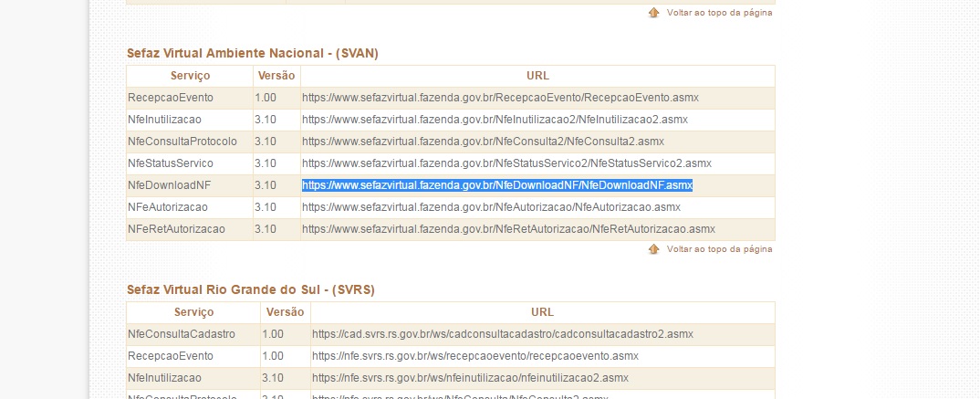This screenshot has width=980, height=399.
Task: Select the SVAN 'NfeConsultaProtocolo' service cell
Action: coord(190,142)
